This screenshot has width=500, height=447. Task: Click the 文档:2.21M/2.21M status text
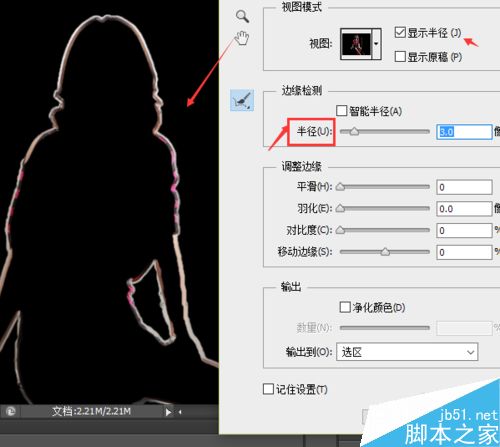pyautogui.click(x=91, y=411)
